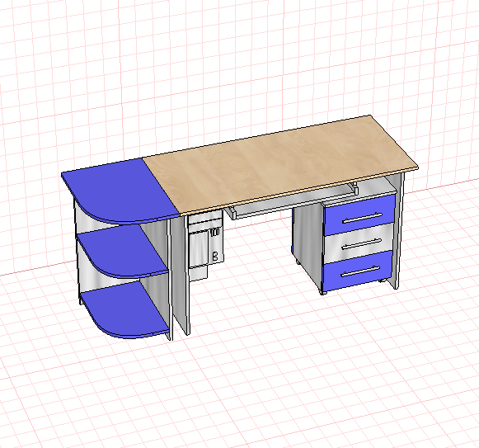479x448 pixels.
Task: Select the beige wooden tabletop
Action: 279,165
